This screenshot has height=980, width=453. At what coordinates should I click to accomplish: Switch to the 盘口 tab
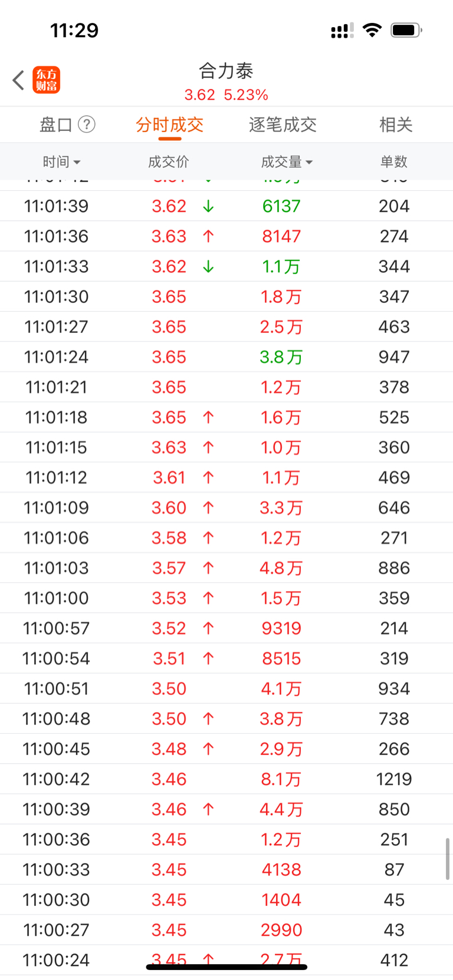click(55, 124)
